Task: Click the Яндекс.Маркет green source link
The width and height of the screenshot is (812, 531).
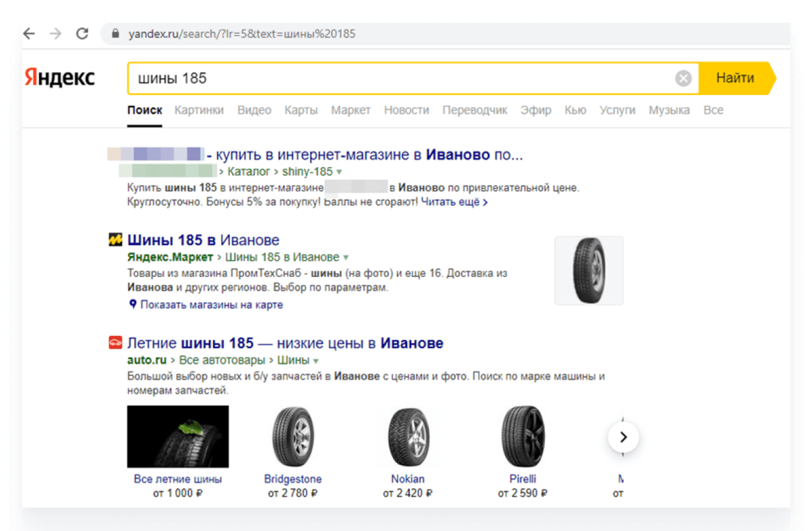Action: pyautogui.click(x=170, y=257)
